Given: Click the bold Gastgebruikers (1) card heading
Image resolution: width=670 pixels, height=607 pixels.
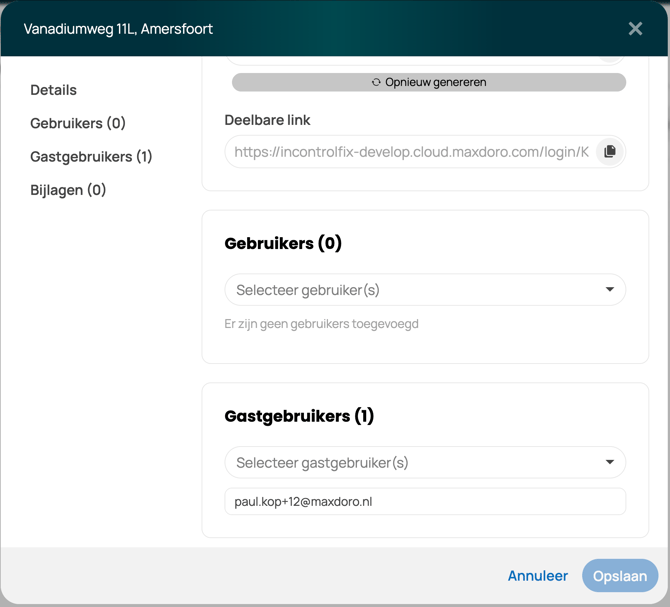Looking at the screenshot, I should point(299,416).
